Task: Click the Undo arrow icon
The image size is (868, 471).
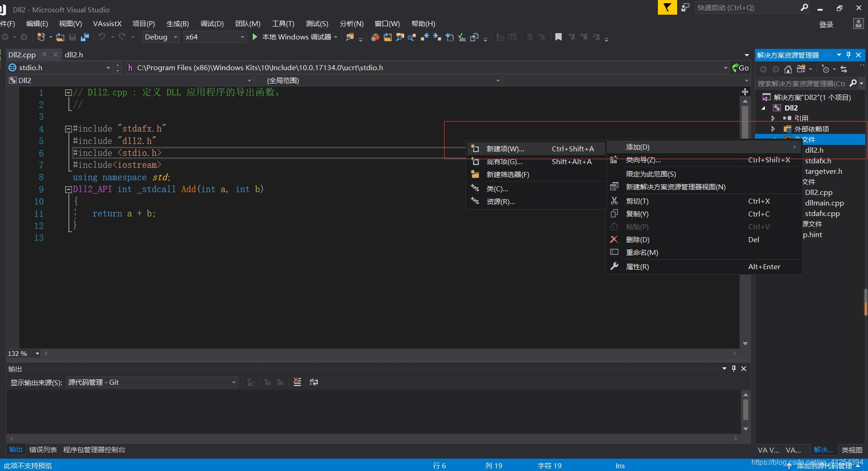Action: 102,37
